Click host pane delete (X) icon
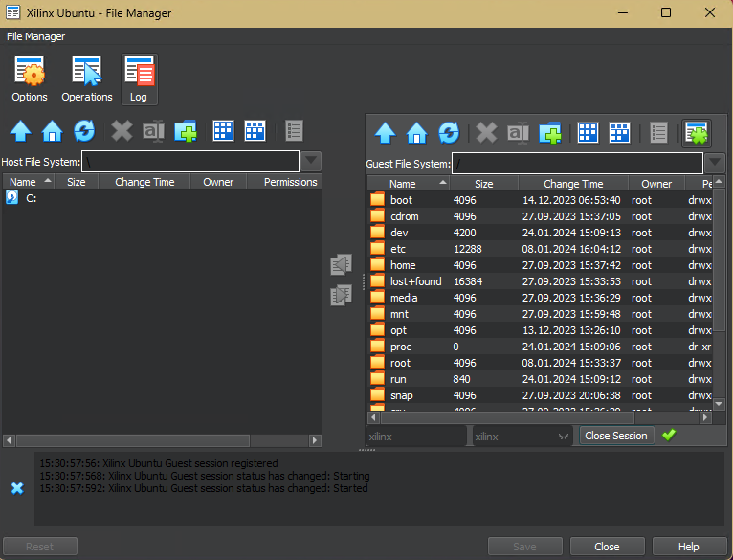The image size is (733, 560). coord(122,131)
